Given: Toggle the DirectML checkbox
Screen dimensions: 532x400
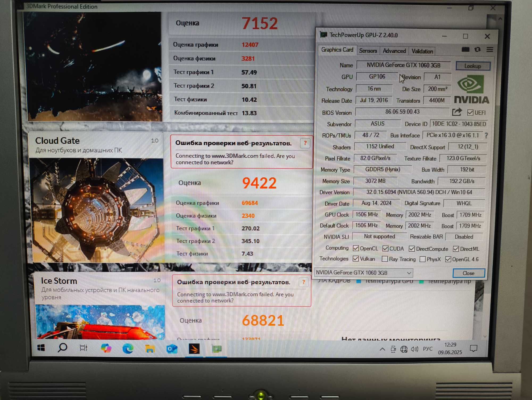Looking at the screenshot, I should click(456, 249).
